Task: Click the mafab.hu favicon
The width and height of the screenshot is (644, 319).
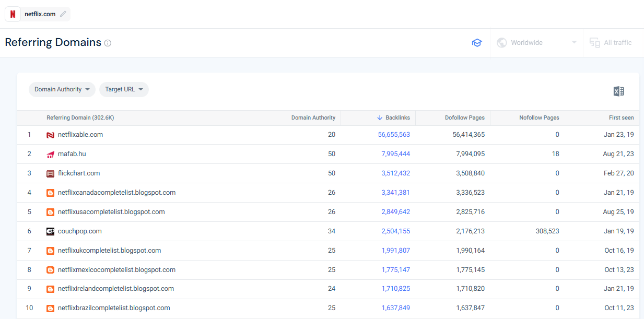Action: [x=50, y=154]
